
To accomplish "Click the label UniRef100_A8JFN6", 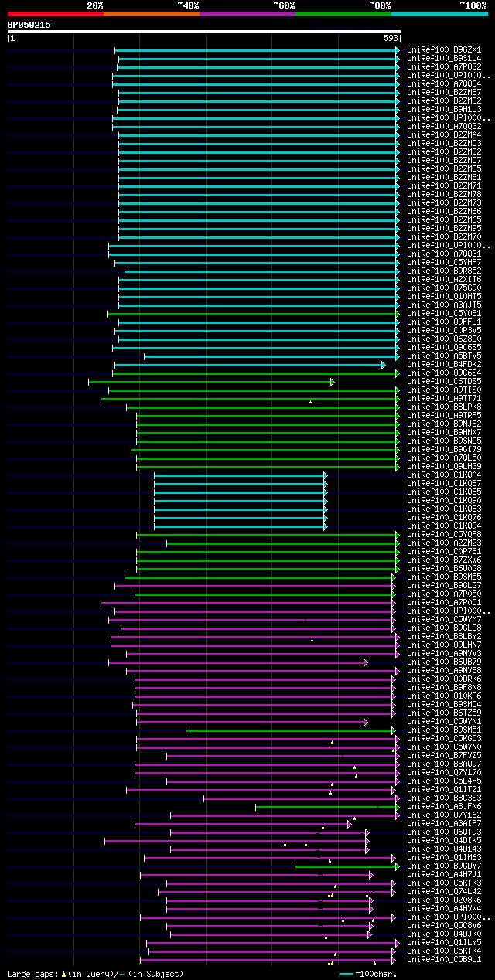I will (x=445, y=807).
